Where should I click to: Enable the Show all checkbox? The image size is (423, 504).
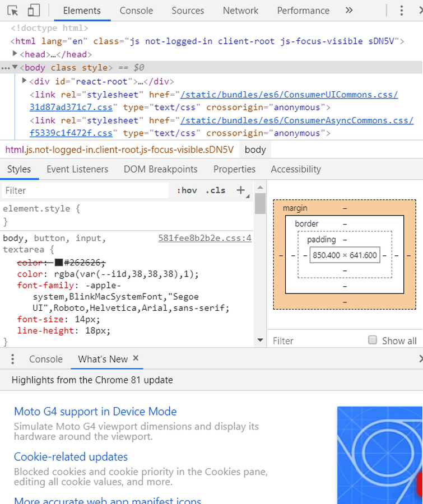click(373, 340)
